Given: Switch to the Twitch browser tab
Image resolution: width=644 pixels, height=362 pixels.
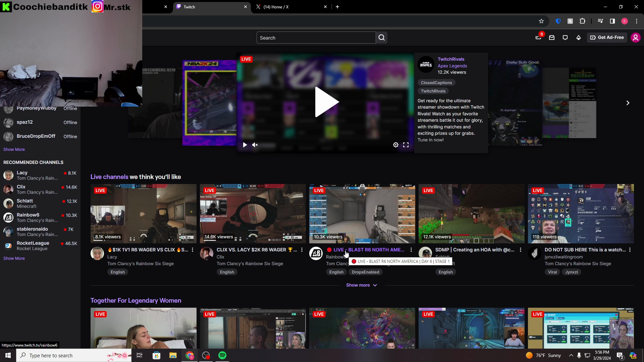Looking at the screenshot, I should [x=212, y=7].
